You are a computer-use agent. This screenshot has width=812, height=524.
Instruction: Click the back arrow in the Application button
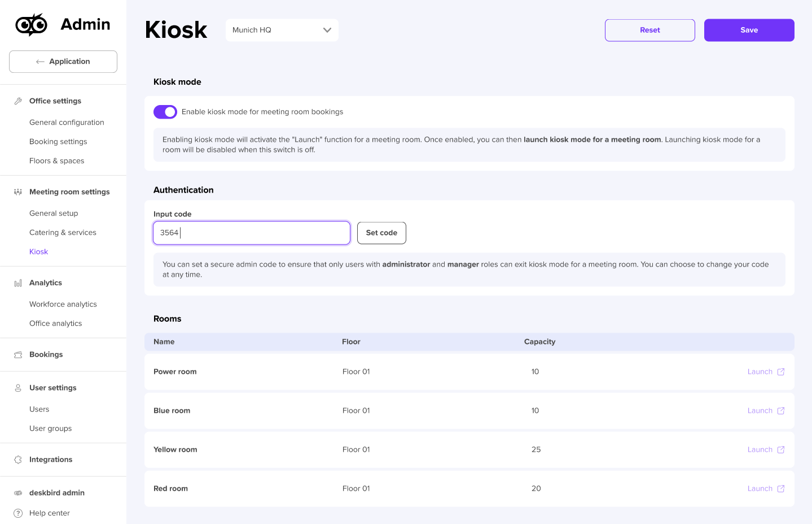pos(39,61)
